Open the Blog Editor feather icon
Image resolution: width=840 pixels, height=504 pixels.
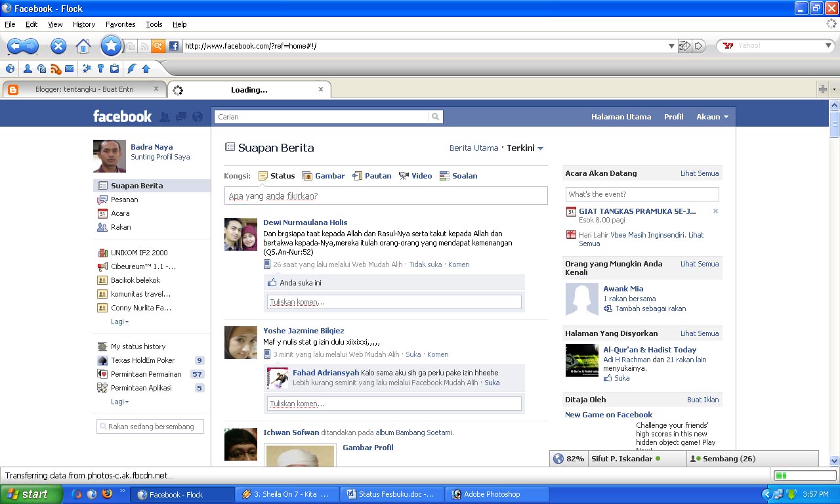click(132, 68)
